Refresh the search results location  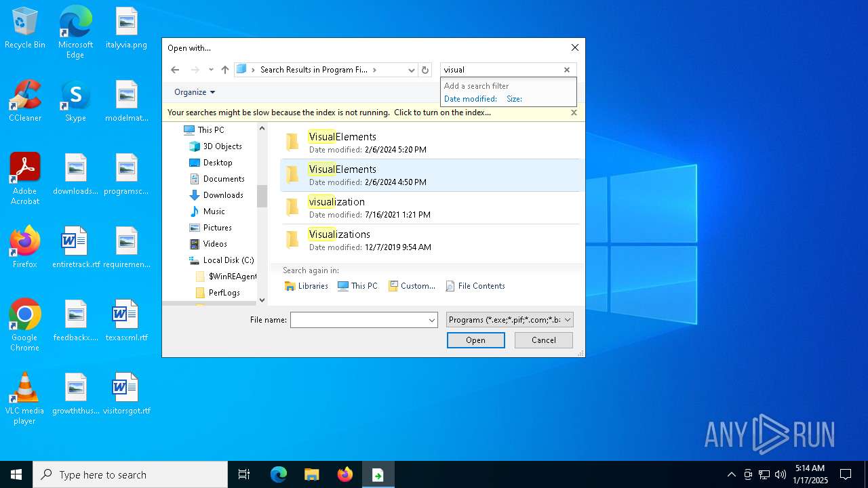point(425,70)
